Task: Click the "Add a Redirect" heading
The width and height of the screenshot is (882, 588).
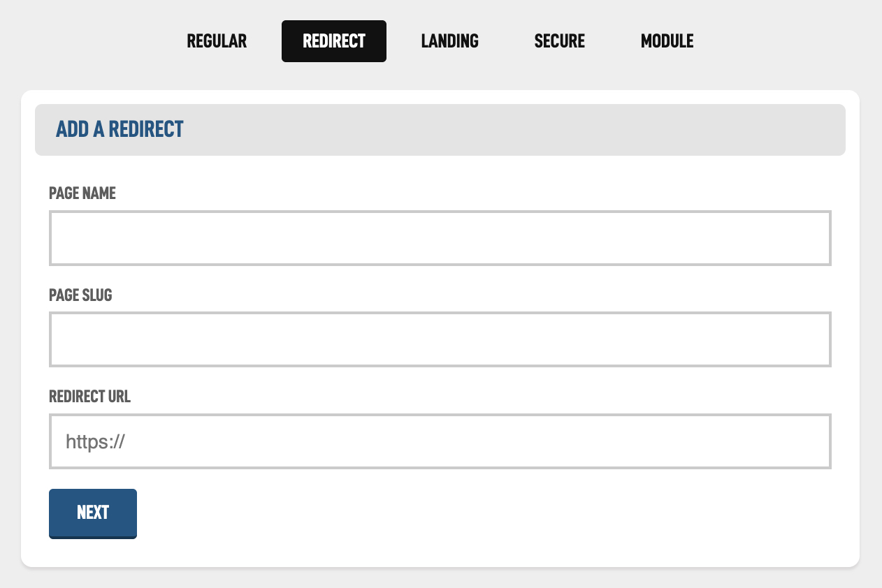Action: (120, 129)
